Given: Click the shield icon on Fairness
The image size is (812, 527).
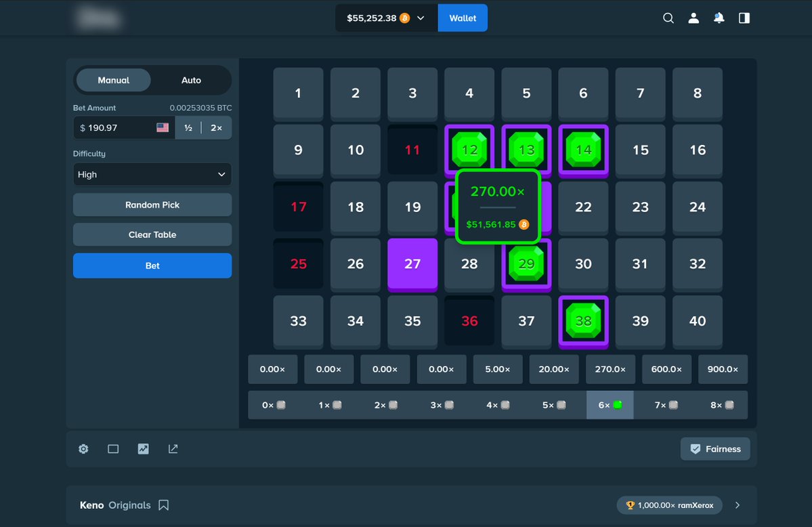Looking at the screenshot, I should click(696, 448).
